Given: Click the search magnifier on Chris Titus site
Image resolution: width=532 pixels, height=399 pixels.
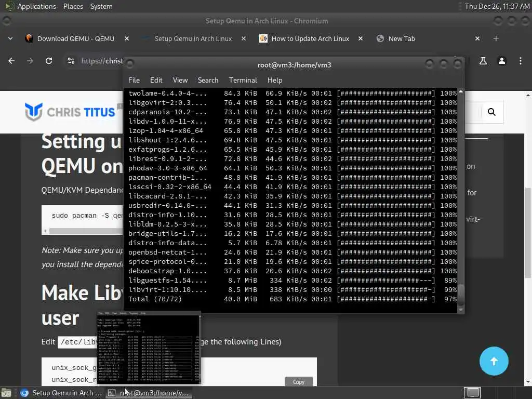Looking at the screenshot, I should [491, 112].
